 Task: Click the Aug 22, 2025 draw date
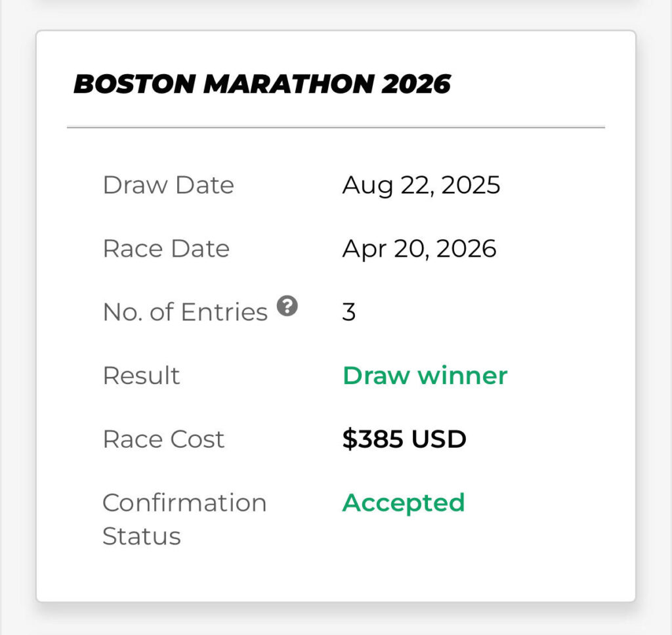tap(421, 185)
